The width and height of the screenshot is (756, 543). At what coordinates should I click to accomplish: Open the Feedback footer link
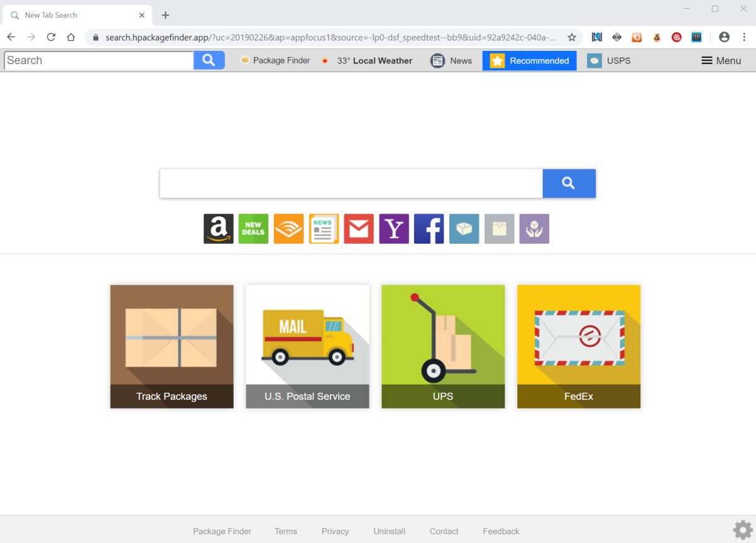pyautogui.click(x=501, y=531)
